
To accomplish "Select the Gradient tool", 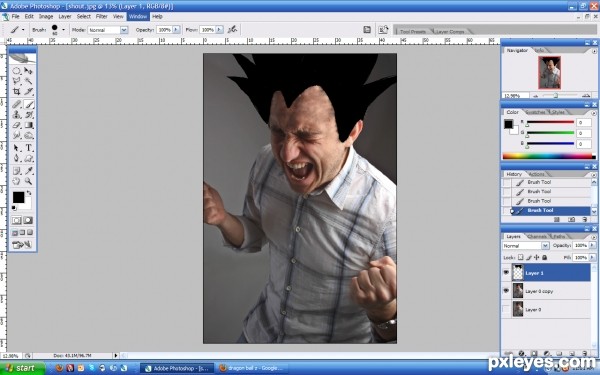I will (28, 125).
